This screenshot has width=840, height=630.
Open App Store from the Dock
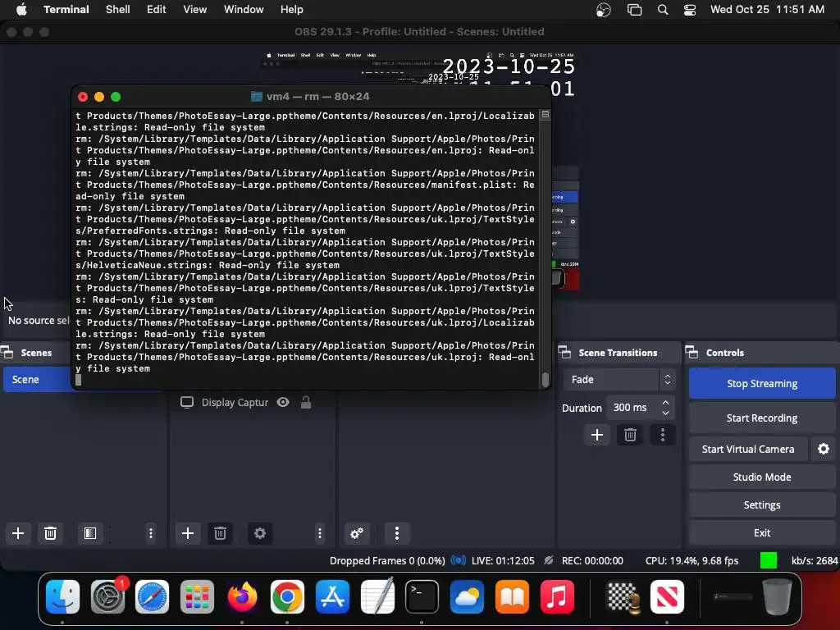(x=332, y=596)
